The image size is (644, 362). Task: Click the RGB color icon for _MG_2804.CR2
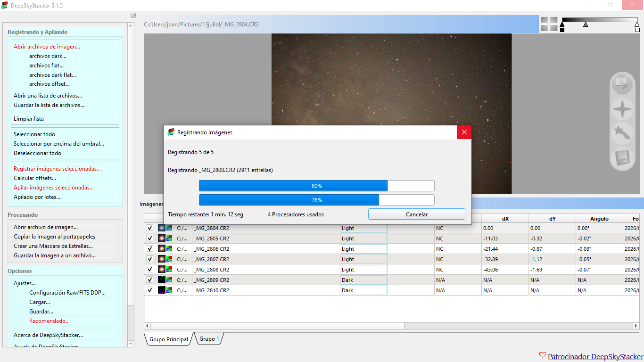tap(169, 228)
